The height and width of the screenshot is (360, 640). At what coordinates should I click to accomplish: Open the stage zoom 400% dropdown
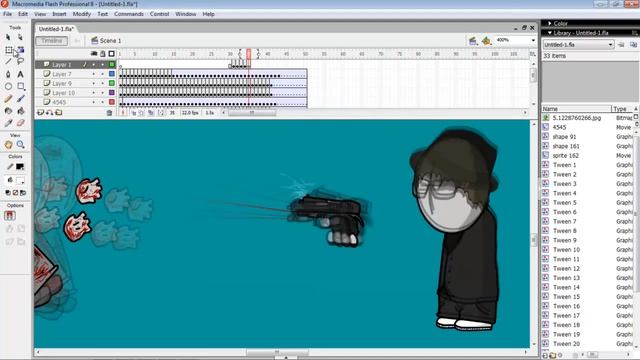point(533,40)
